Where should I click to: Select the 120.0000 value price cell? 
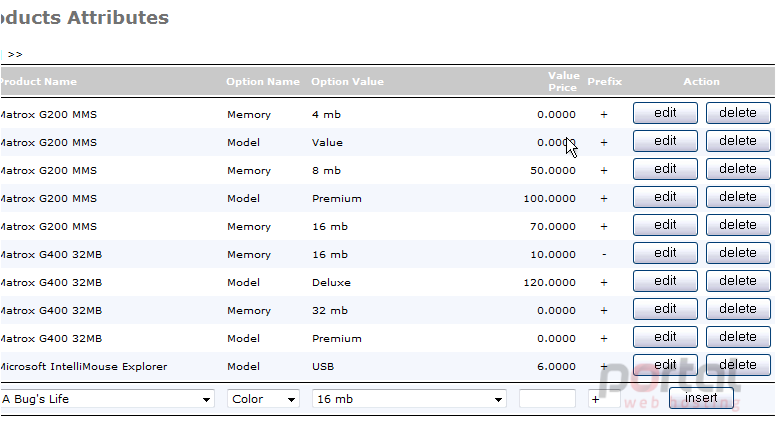point(549,282)
